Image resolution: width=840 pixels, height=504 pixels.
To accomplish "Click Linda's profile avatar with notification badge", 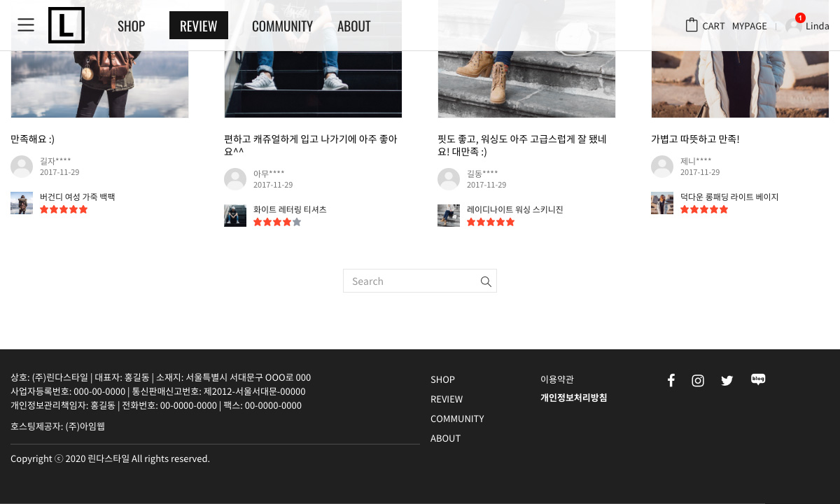I will pos(794,24).
